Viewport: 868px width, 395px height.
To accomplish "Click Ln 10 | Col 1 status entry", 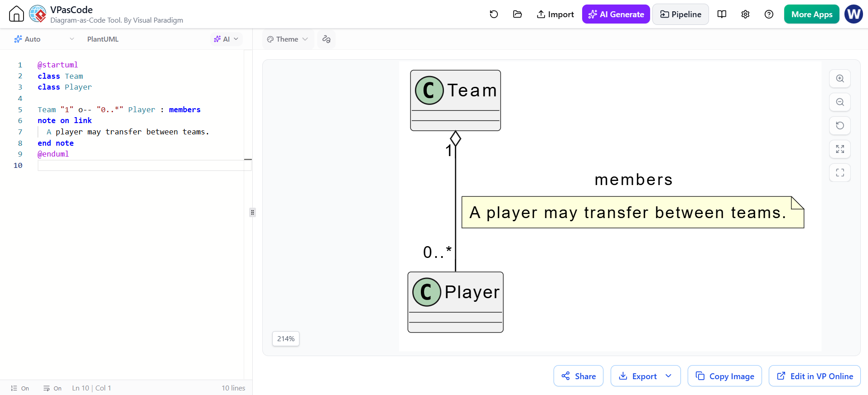I will pyautogui.click(x=92, y=388).
